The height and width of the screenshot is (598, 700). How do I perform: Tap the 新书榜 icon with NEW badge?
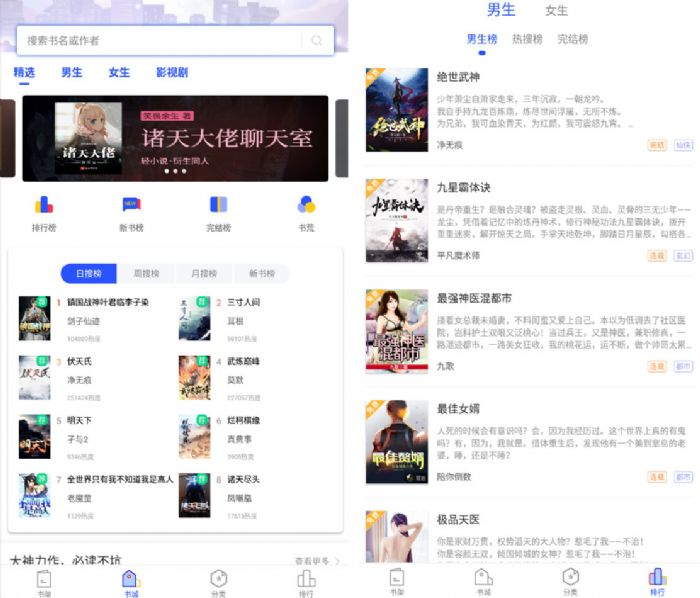tap(131, 205)
